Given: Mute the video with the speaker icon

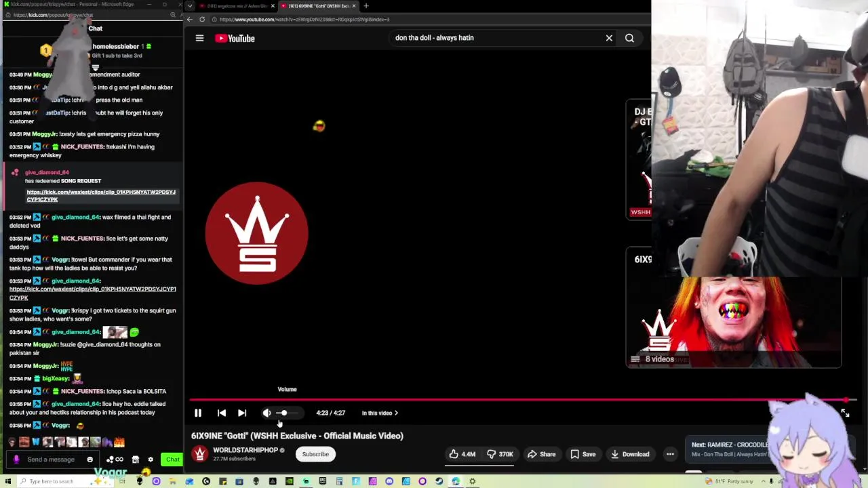Looking at the screenshot, I should click(x=267, y=413).
